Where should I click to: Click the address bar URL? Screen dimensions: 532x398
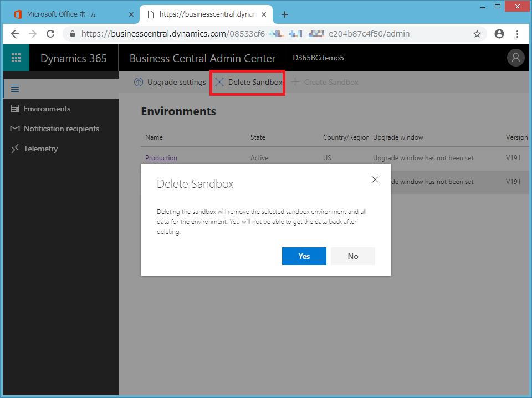[x=245, y=34]
